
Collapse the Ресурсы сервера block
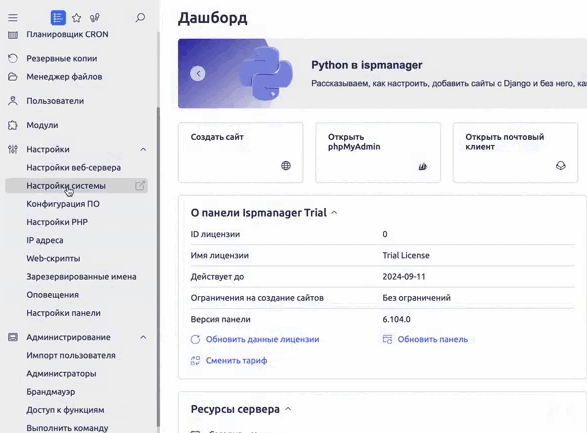pos(288,409)
